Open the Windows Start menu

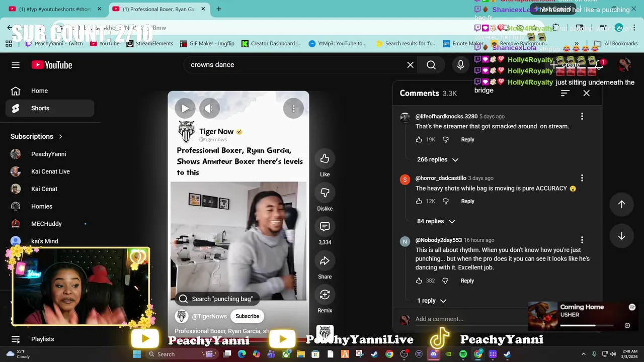click(x=136, y=354)
